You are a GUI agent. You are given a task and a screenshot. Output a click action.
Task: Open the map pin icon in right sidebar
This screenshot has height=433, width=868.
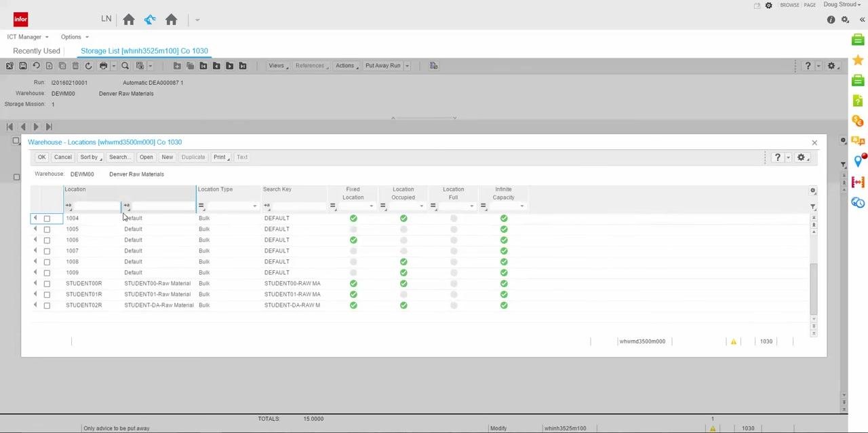[x=858, y=161]
